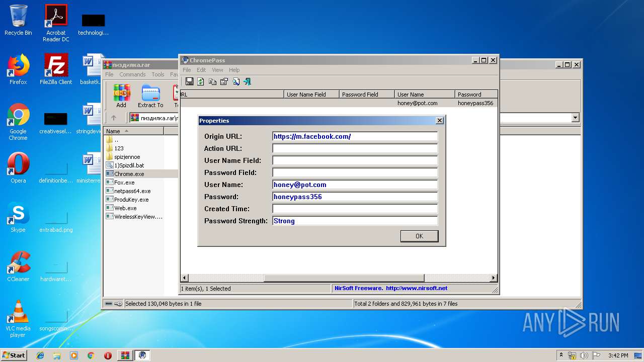This screenshot has height=362, width=644.
Task: Select VLC media player desktop shortcut
Action: 18,319
